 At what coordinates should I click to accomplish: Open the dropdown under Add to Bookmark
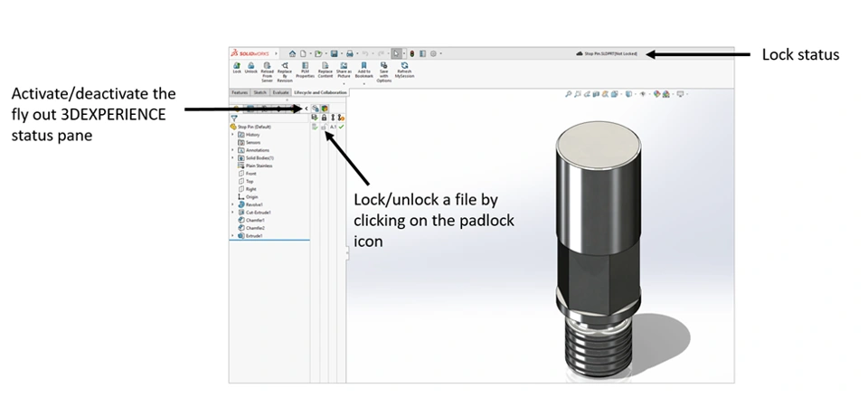tap(364, 83)
